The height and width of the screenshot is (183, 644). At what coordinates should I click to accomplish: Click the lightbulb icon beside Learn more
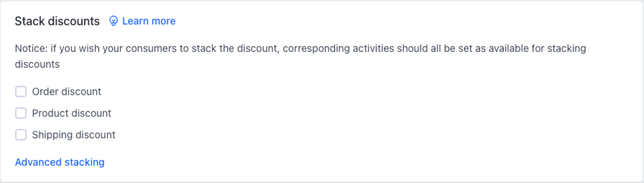113,21
